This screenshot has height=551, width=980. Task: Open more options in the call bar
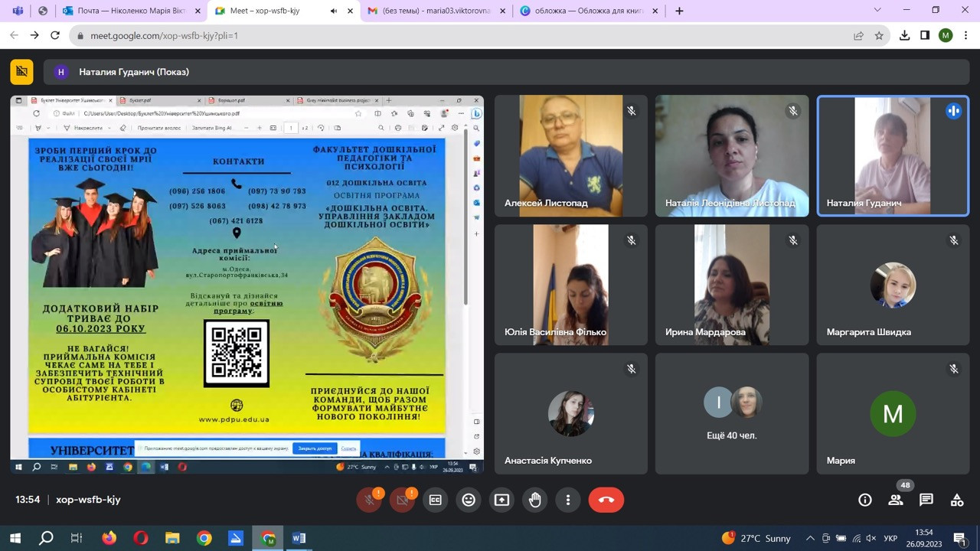568,500
